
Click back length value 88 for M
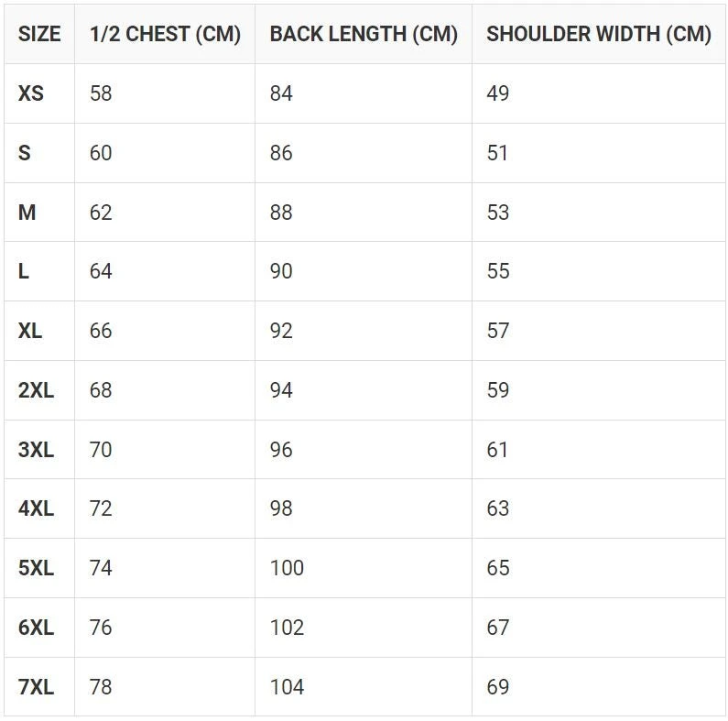[281, 213]
